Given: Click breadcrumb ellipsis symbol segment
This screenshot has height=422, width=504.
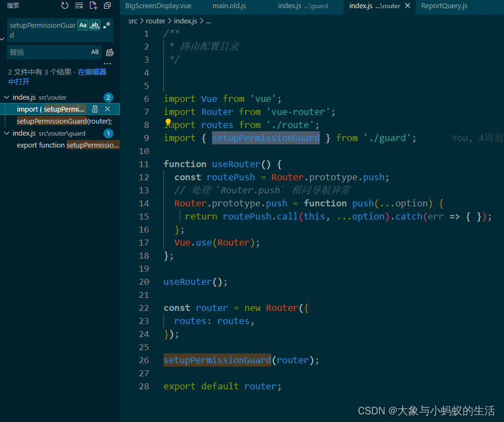Looking at the screenshot, I should click(208, 21).
